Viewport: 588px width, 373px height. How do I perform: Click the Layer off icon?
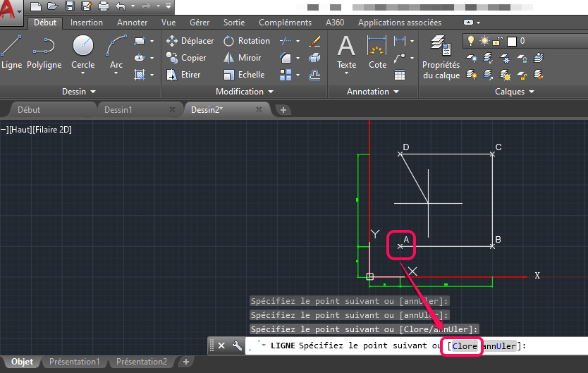(472, 58)
